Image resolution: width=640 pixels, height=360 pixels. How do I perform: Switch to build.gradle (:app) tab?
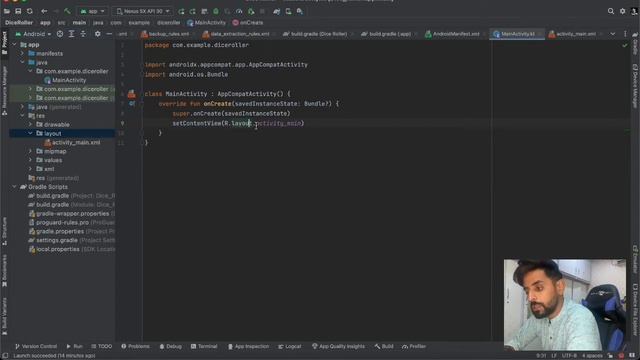point(387,34)
